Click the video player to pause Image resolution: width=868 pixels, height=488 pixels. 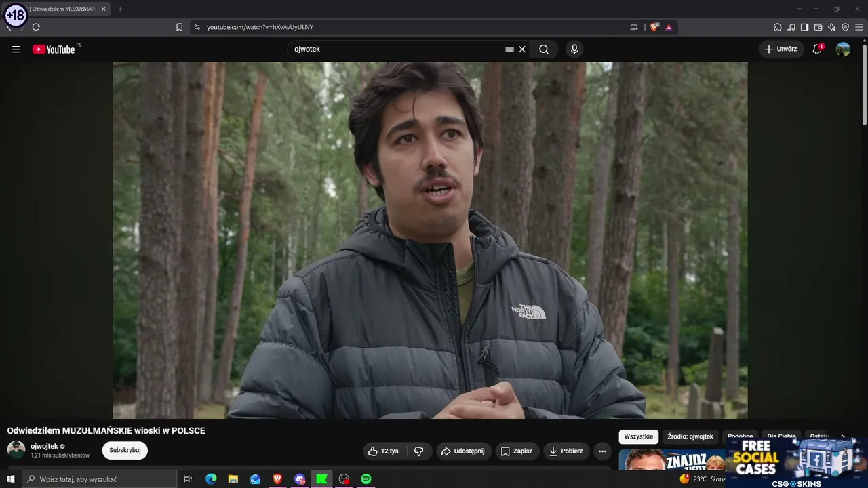pos(430,240)
